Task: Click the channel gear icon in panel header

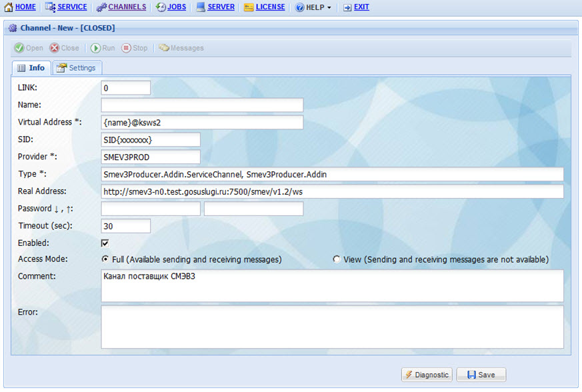Action: [x=13, y=28]
